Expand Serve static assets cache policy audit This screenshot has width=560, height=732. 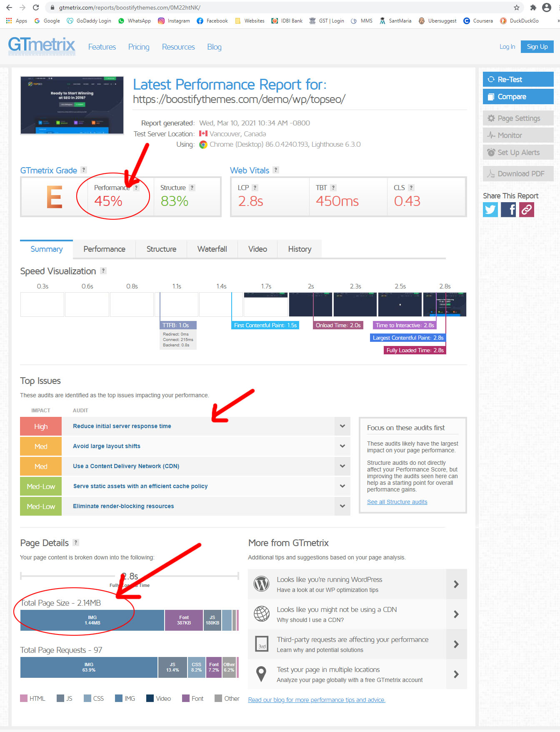pyautogui.click(x=342, y=486)
